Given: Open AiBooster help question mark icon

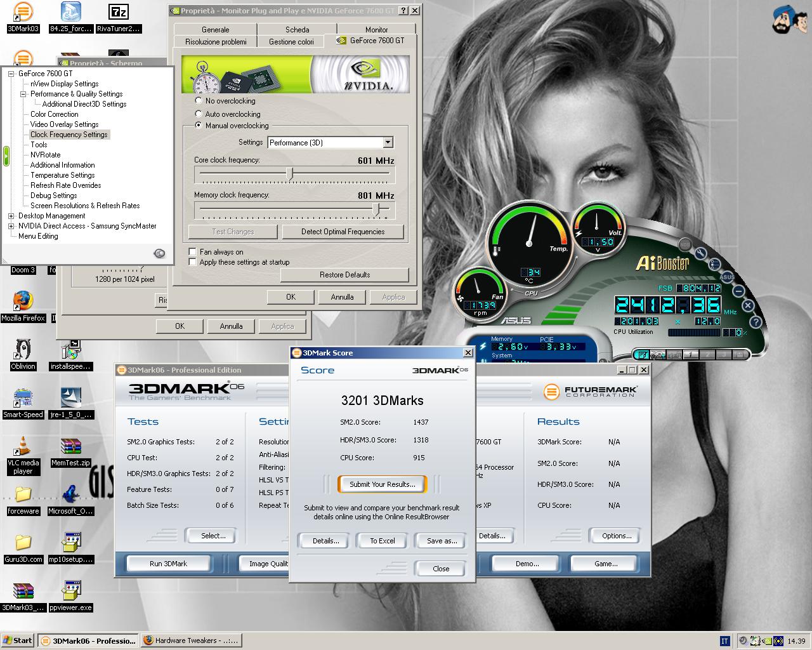Looking at the screenshot, I should click(x=756, y=322).
